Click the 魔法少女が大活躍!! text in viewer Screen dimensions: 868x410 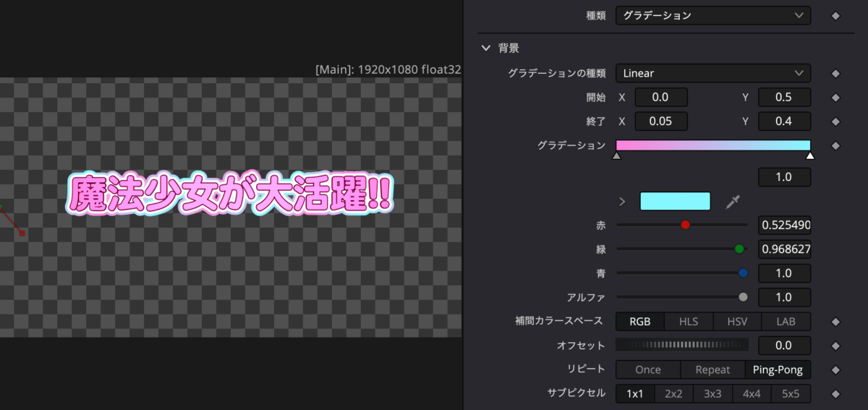(230, 195)
